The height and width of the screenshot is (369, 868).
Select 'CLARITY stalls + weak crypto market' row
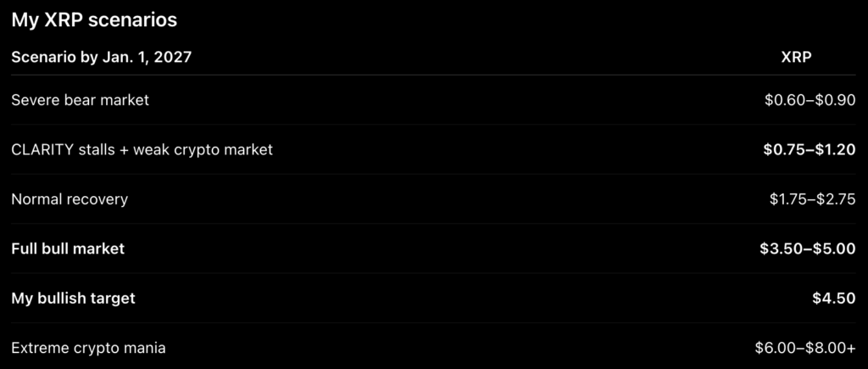tap(434, 149)
